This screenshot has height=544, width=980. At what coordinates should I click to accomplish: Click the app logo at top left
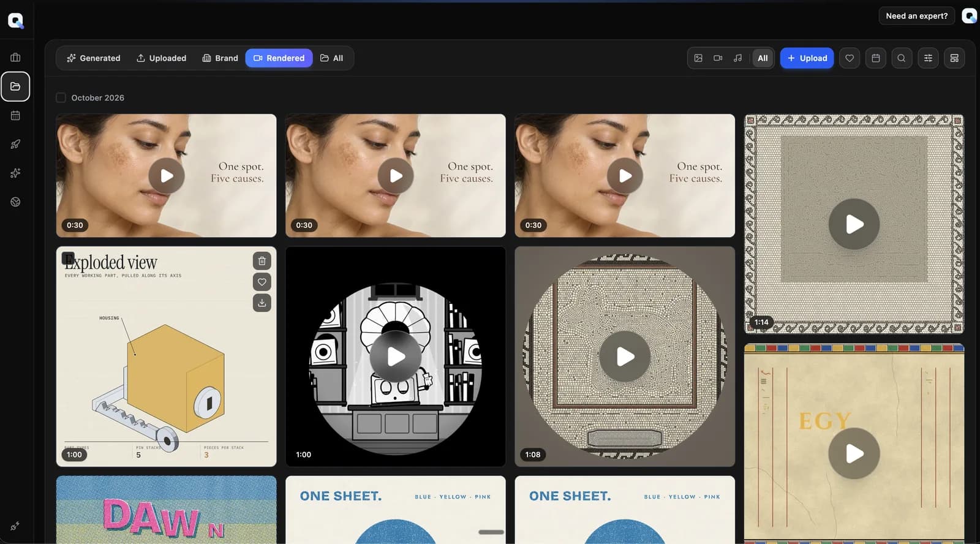16,21
